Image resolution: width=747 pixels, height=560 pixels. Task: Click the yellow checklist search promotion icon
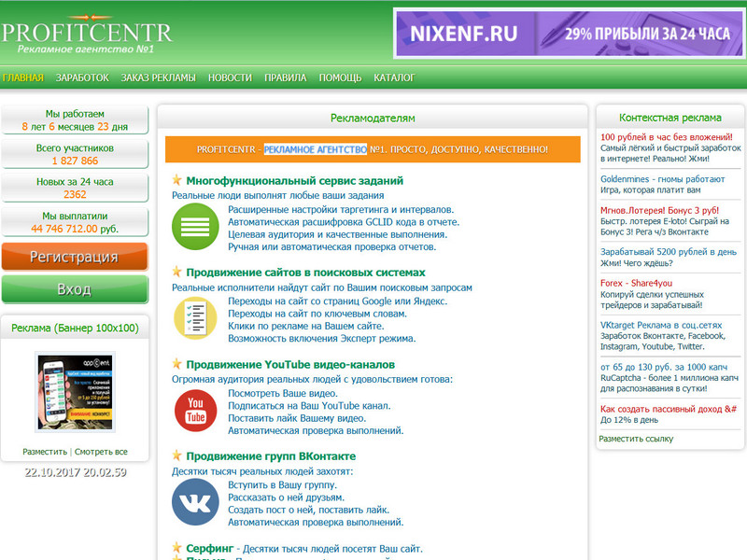click(195, 318)
